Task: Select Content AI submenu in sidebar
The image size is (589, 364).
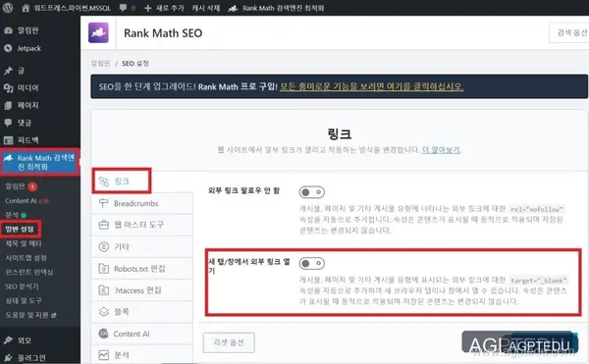Action: 27,201
